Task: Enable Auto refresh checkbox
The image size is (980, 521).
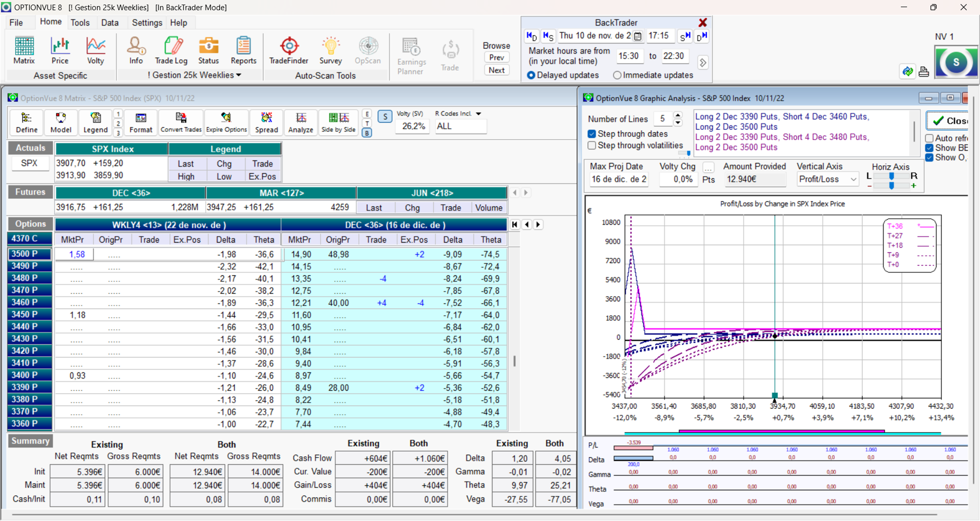Action: [929, 138]
